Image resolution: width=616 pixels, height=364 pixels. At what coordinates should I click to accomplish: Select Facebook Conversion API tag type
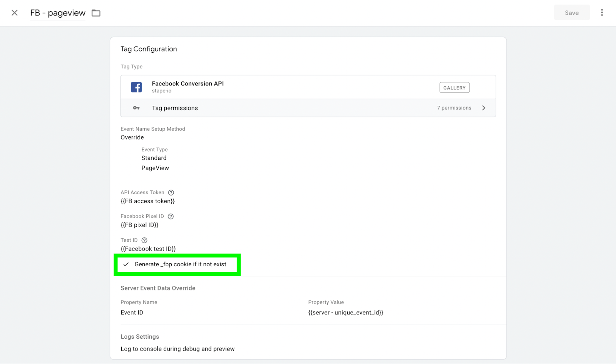tap(308, 87)
